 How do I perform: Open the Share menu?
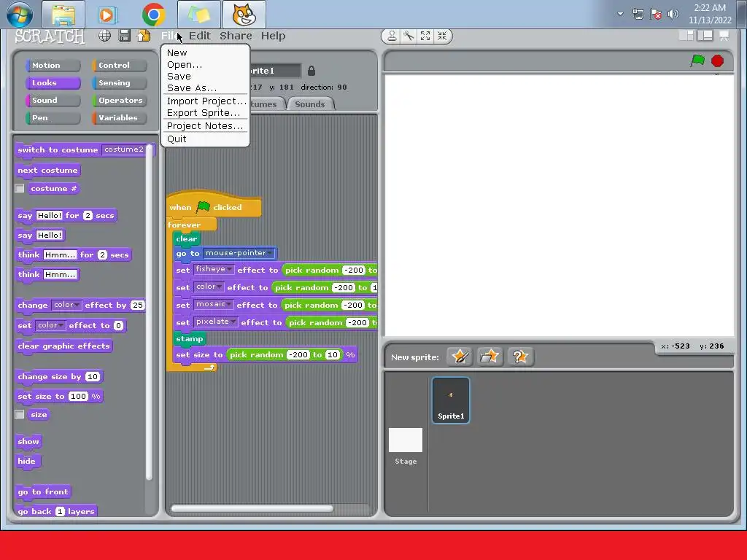click(236, 36)
